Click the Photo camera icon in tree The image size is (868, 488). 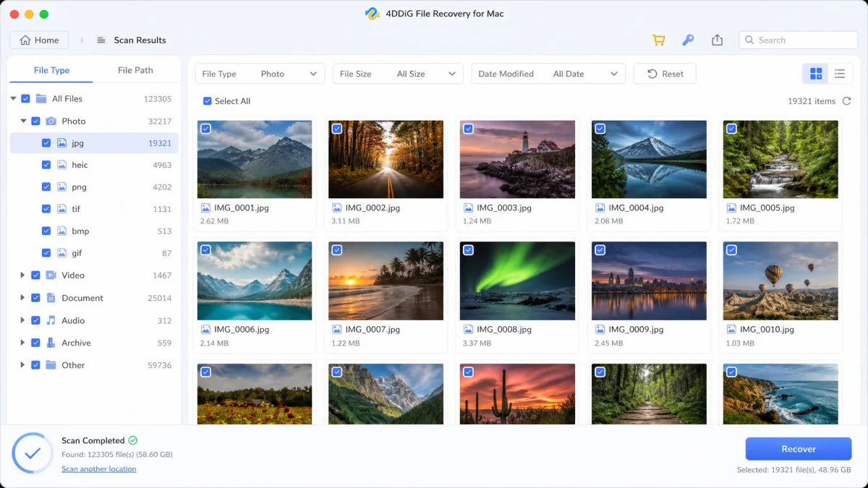(x=51, y=121)
